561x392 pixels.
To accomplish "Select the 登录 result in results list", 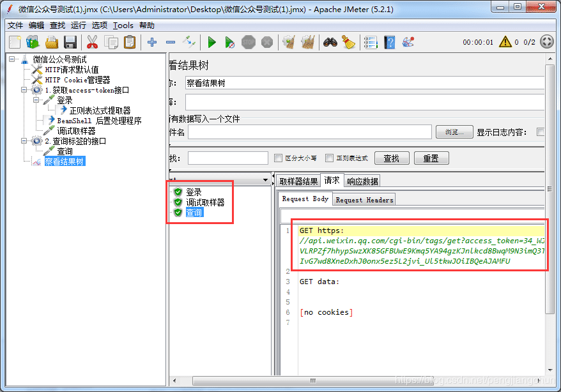I will tap(194, 192).
